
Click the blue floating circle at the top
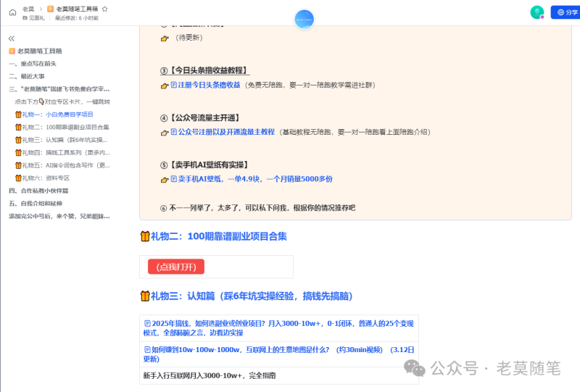point(304,20)
